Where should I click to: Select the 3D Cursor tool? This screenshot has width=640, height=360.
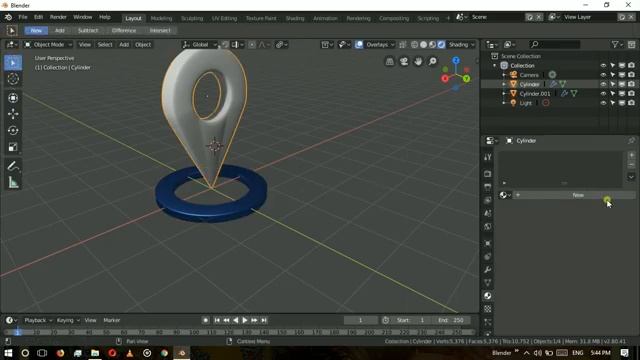tap(13, 79)
